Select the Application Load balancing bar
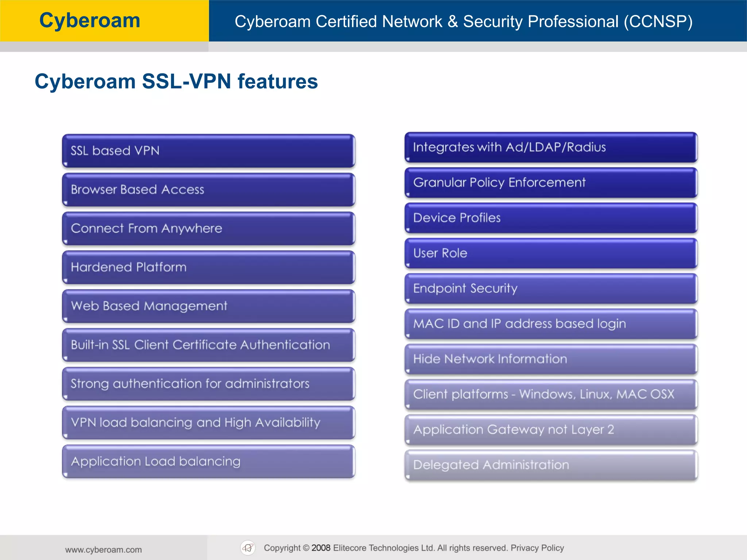The height and width of the screenshot is (560, 747). tap(209, 462)
